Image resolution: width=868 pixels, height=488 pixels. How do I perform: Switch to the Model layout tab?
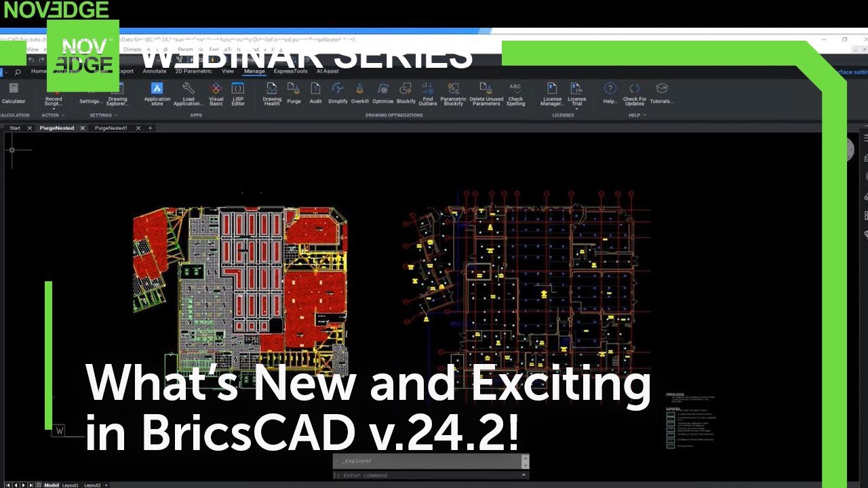tap(52, 485)
